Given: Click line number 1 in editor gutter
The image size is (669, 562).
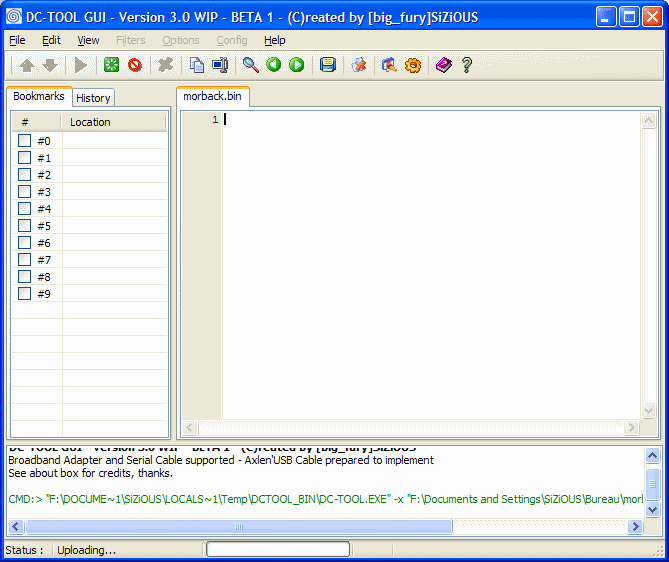Looking at the screenshot, I should coord(215,120).
